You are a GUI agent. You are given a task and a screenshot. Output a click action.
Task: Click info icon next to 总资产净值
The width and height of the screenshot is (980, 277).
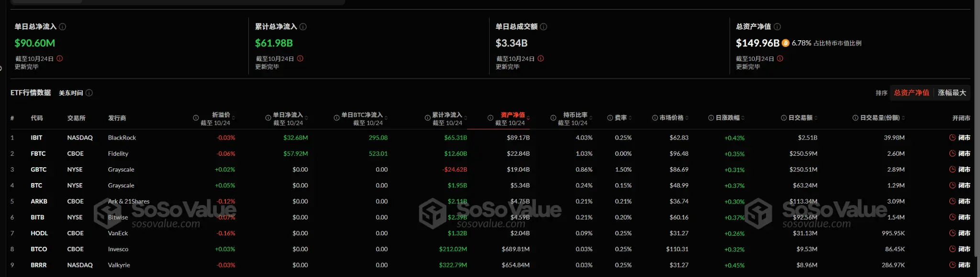coord(777,27)
